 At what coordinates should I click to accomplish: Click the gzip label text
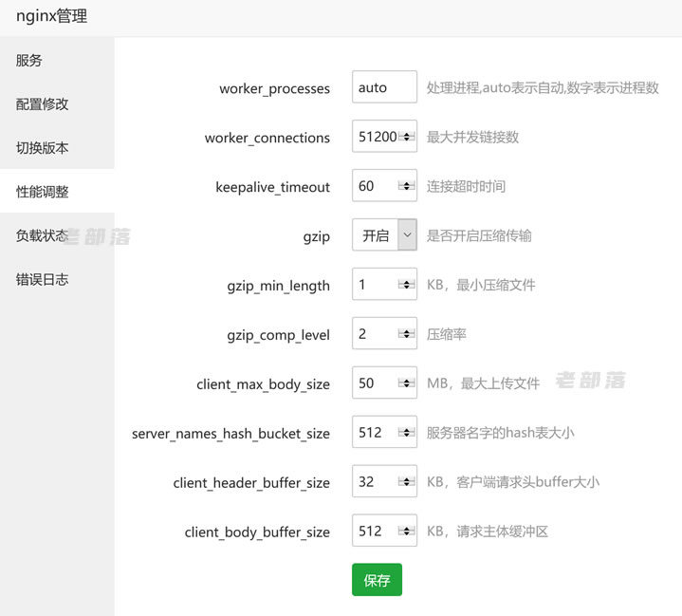(x=316, y=237)
